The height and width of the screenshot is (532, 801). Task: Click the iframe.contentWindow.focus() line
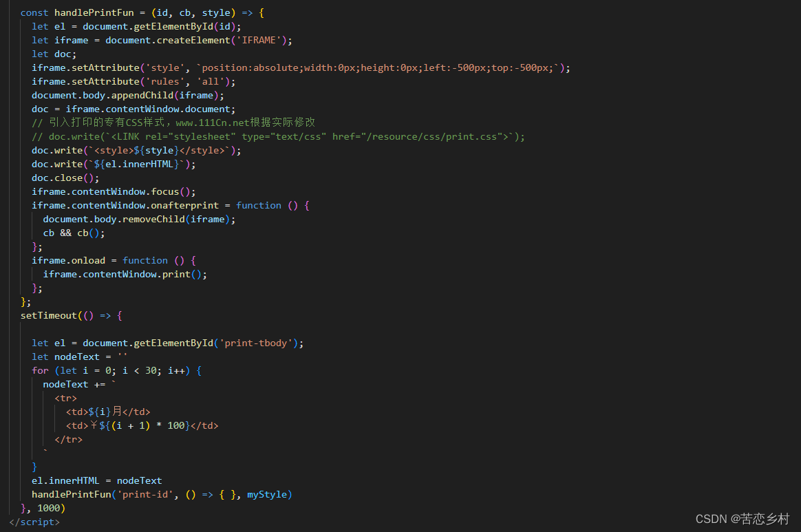coord(114,192)
